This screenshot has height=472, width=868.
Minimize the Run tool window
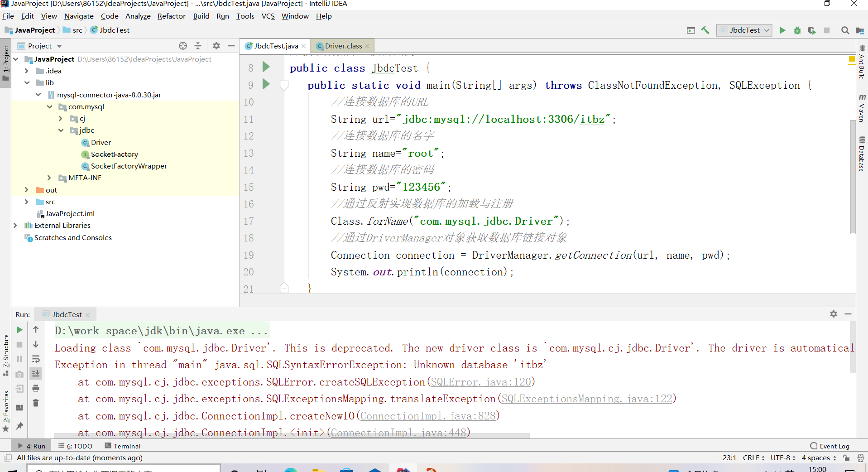[848, 314]
